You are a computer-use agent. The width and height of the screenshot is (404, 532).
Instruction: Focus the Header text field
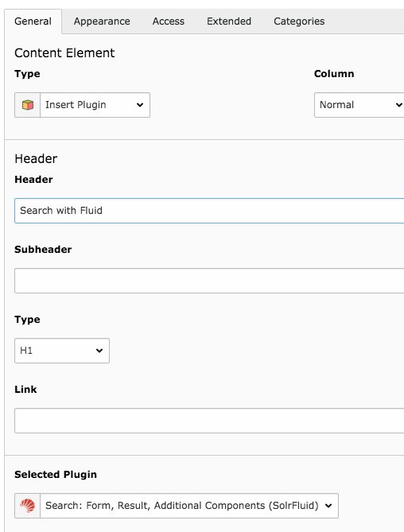point(209,211)
